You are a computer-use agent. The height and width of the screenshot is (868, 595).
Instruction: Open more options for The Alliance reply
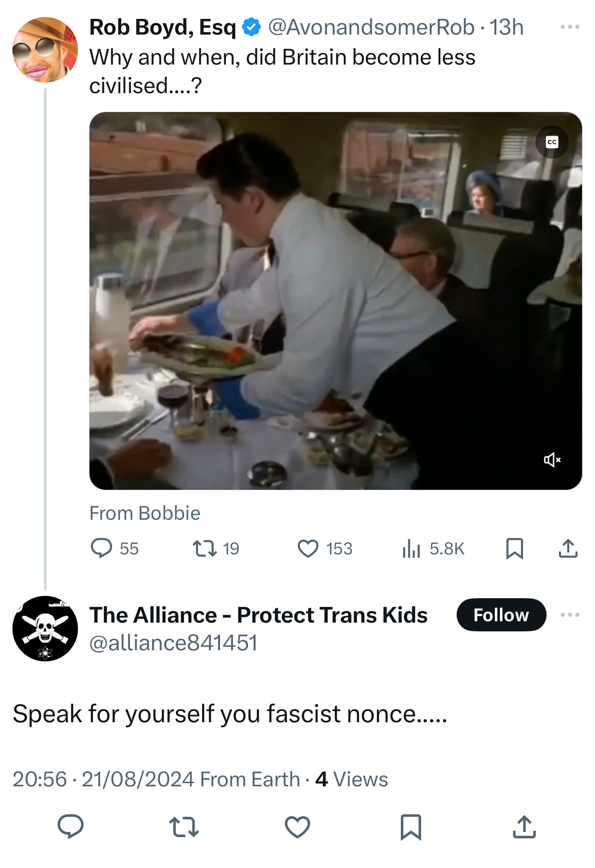coord(570,615)
